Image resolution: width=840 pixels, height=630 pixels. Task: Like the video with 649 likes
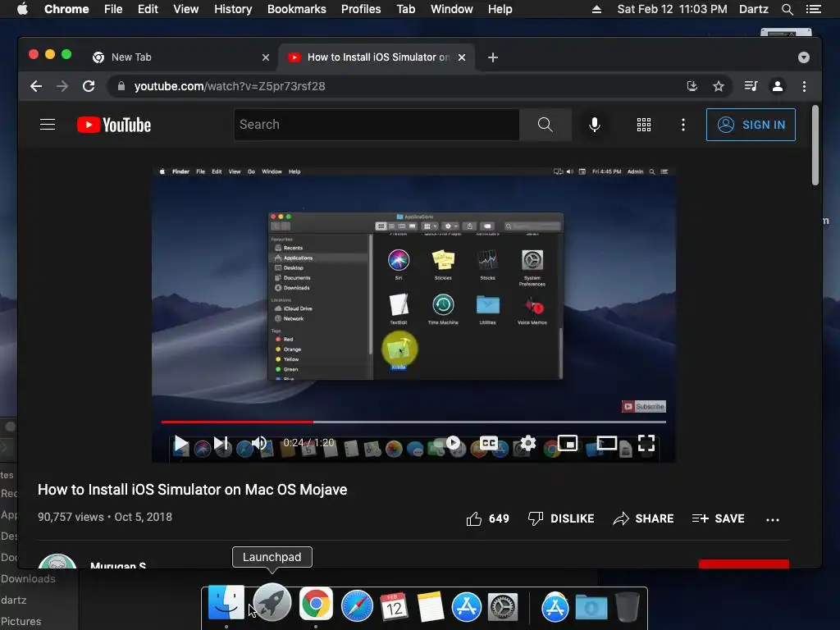487,518
